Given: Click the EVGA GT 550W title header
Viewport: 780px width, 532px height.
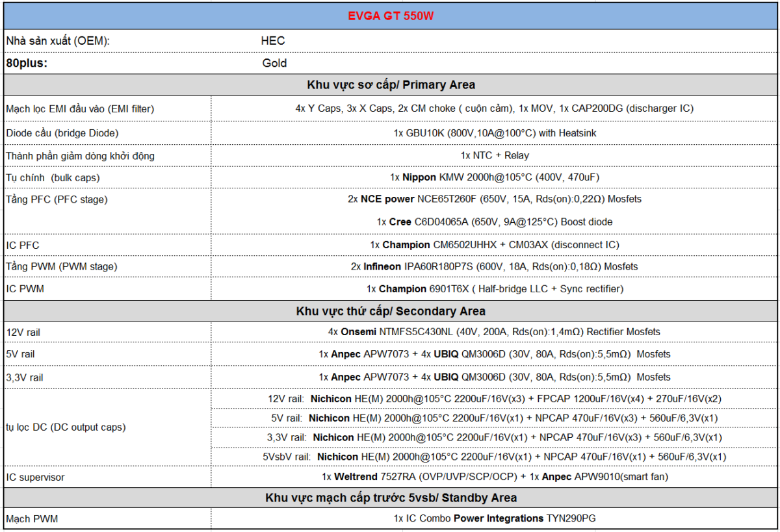Looking at the screenshot, I should tap(390, 16).
